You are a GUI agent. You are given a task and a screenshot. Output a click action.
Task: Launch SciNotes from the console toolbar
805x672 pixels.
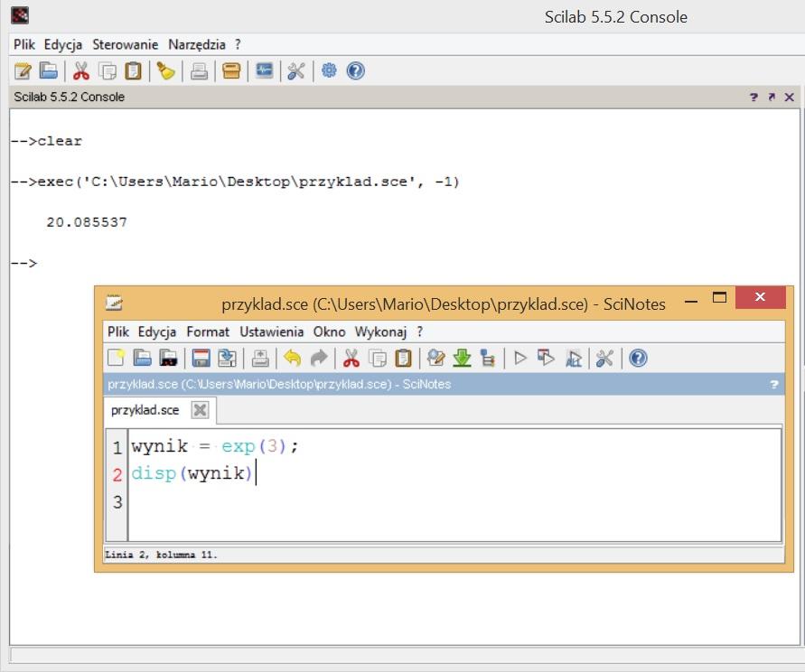(x=23, y=70)
